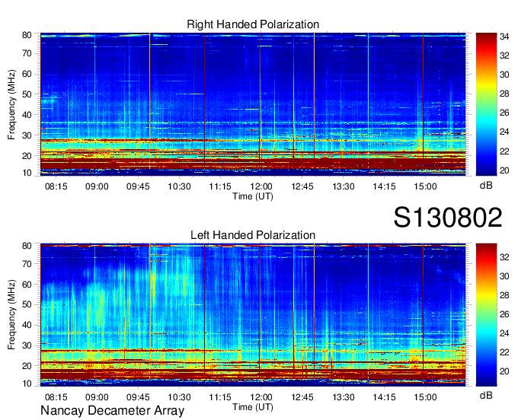Click the 12:00 tick of the Right Handed plot
The width and height of the screenshot is (518, 420).
261,186
